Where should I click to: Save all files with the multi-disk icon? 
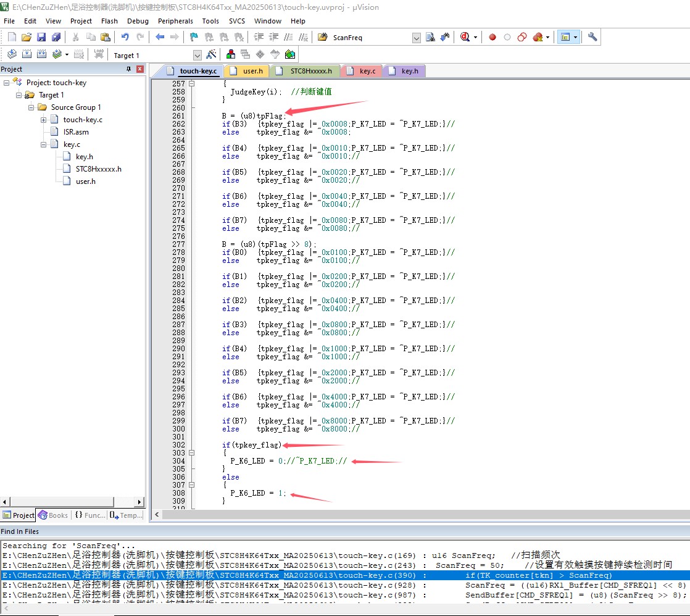click(56, 38)
